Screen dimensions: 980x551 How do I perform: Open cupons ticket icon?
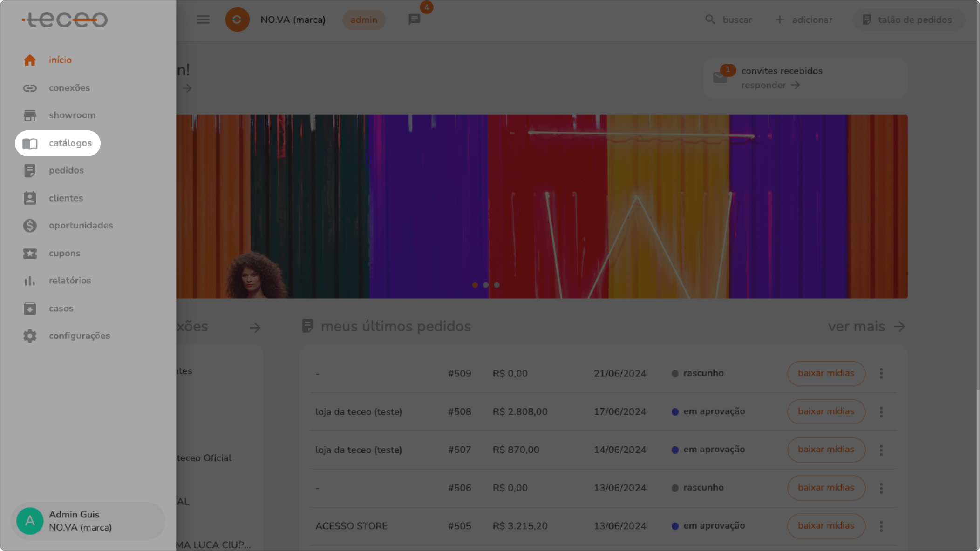coord(30,254)
